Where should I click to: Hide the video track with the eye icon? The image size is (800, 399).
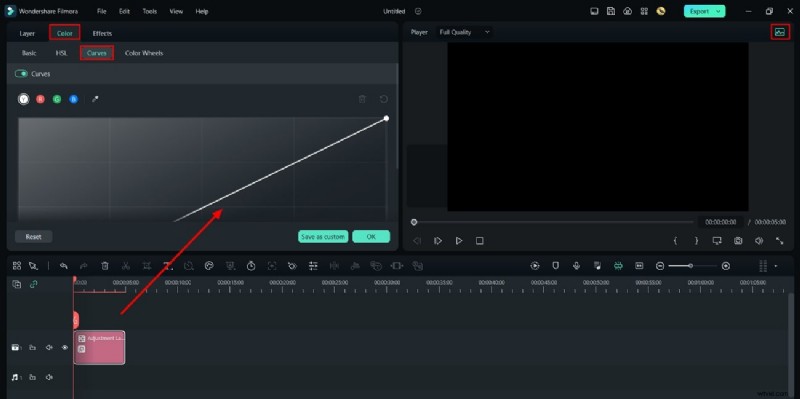click(65, 347)
